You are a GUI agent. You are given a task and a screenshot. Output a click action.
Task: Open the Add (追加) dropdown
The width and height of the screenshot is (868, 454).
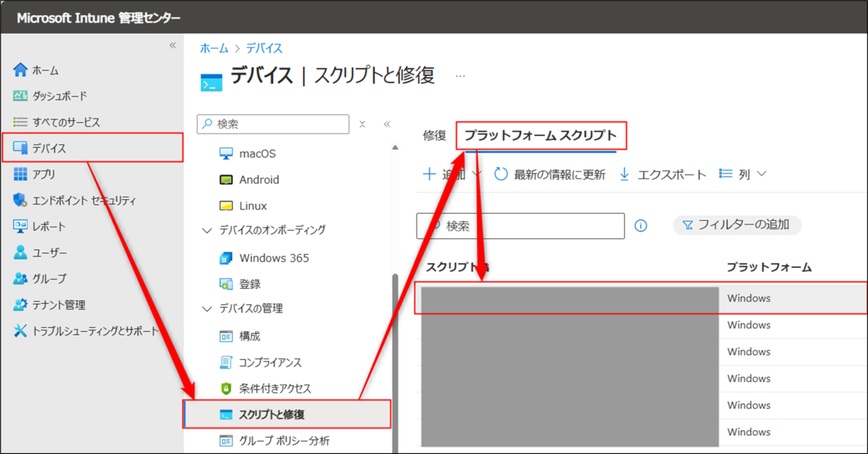(x=452, y=174)
